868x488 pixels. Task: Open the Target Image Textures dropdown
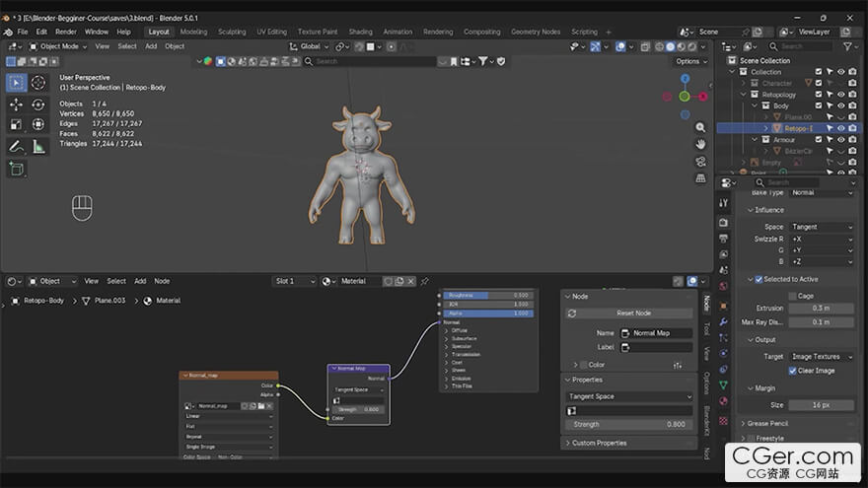point(822,357)
